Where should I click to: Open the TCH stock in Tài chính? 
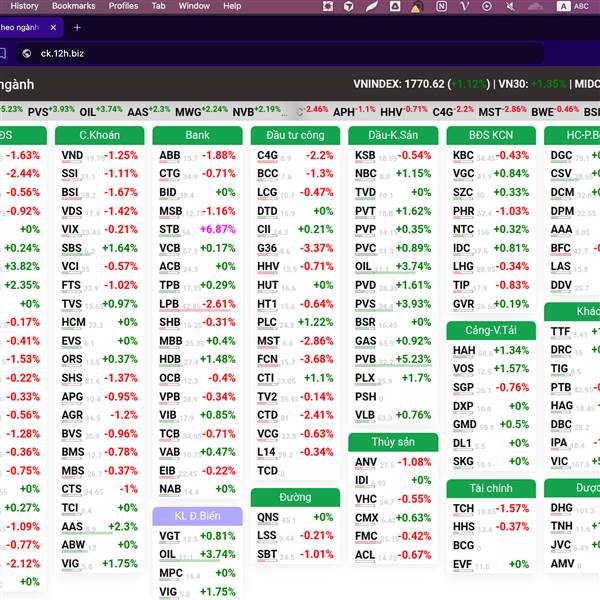491,509
